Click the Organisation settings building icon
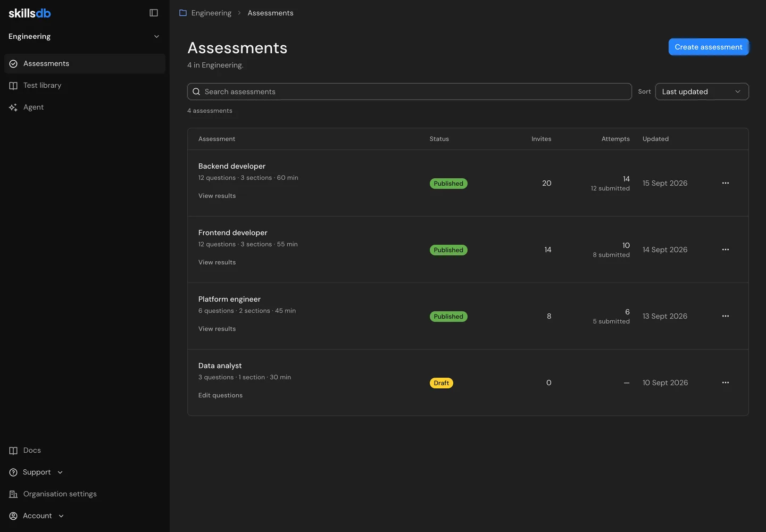 pyautogui.click(x=13, y=494)
